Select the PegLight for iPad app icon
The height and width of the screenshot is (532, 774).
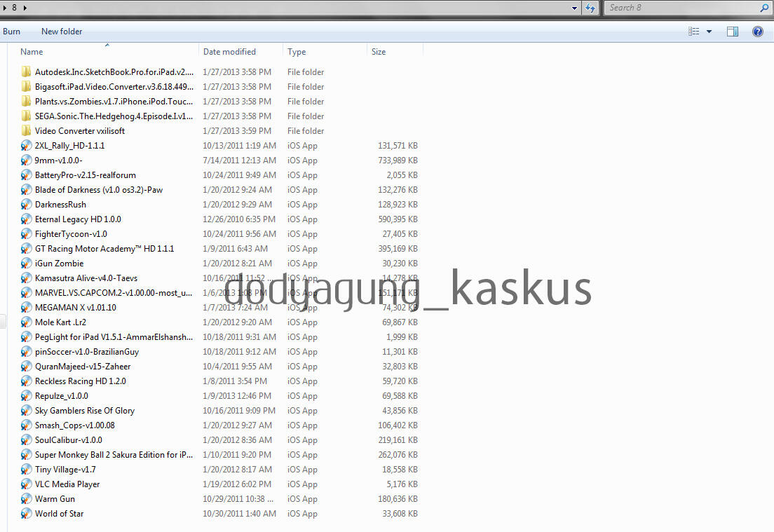point(26,337)
